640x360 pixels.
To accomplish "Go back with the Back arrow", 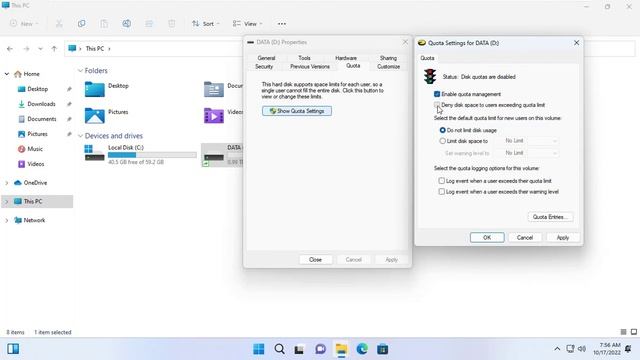I will [x=10, y=49].
